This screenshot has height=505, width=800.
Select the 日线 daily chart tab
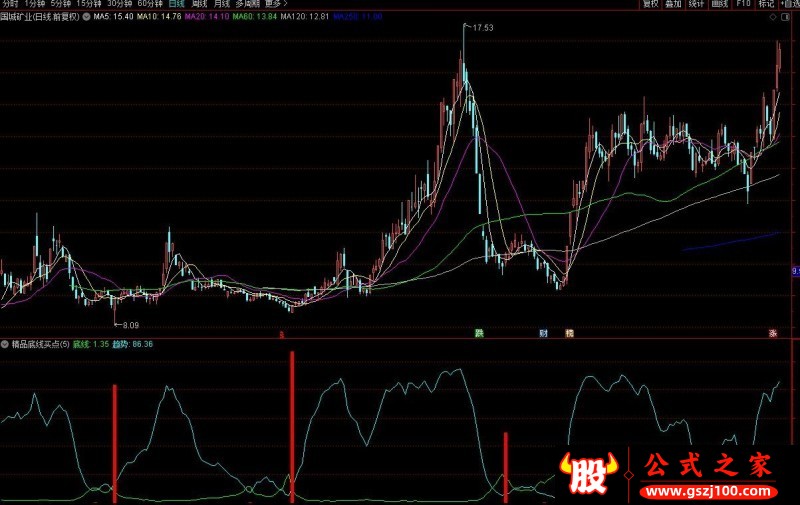(x=176, y=4)
